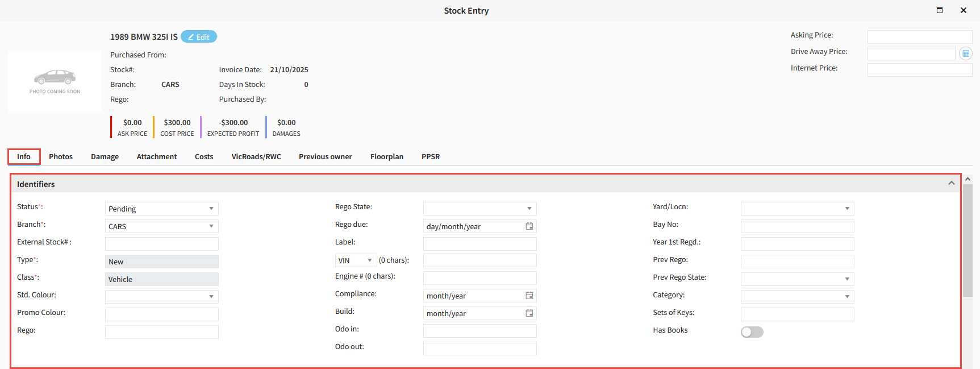This screenshot has height=369, width=980.
Task: Open the Costs tab
Action: [204, 157]
